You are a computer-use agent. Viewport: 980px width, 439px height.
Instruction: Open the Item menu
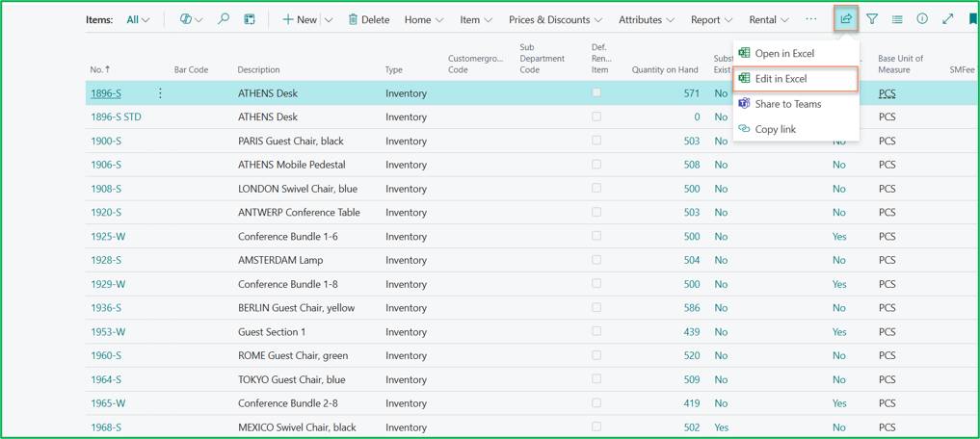pyautogui.click(x=476, y=19)
